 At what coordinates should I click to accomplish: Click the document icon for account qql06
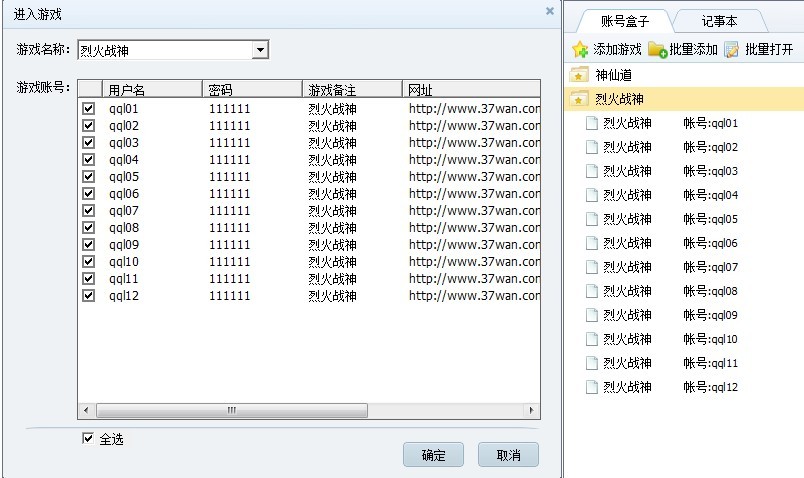coord(591,243)
